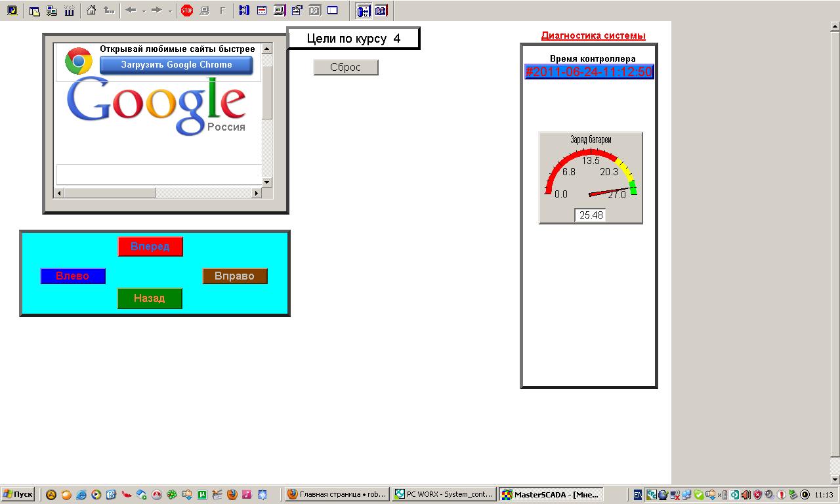Launch Firefox from quick launch bar

(x=232, y=495)
